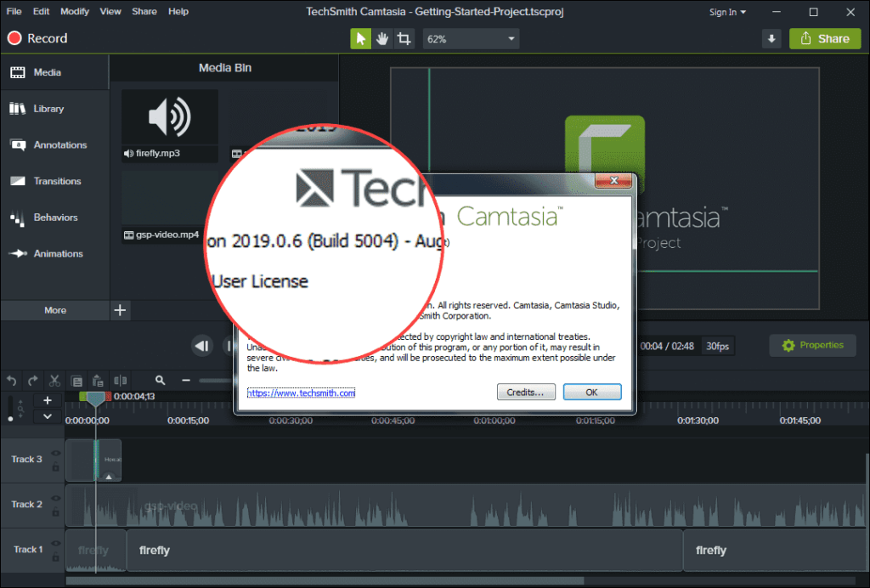870x588 pixels.
Task: Open the 62% canvas zoom dropdown
Action: [x=471, y=39]
